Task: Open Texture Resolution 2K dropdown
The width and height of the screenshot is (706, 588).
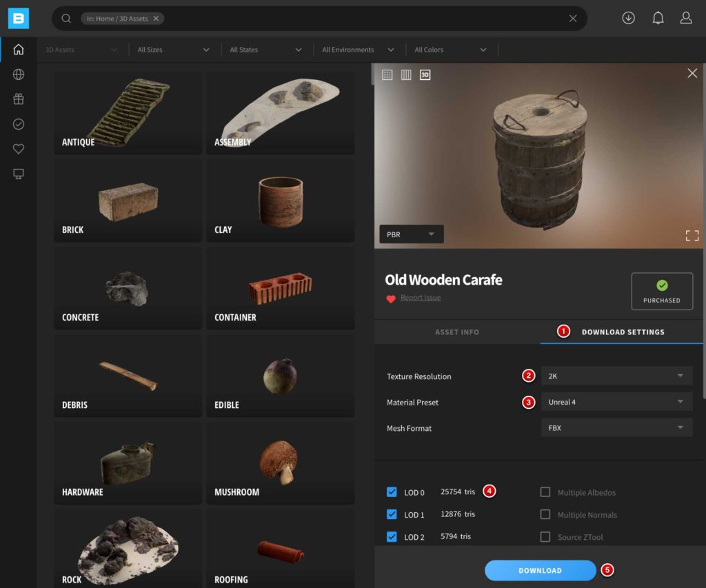Action: point(616,376)
